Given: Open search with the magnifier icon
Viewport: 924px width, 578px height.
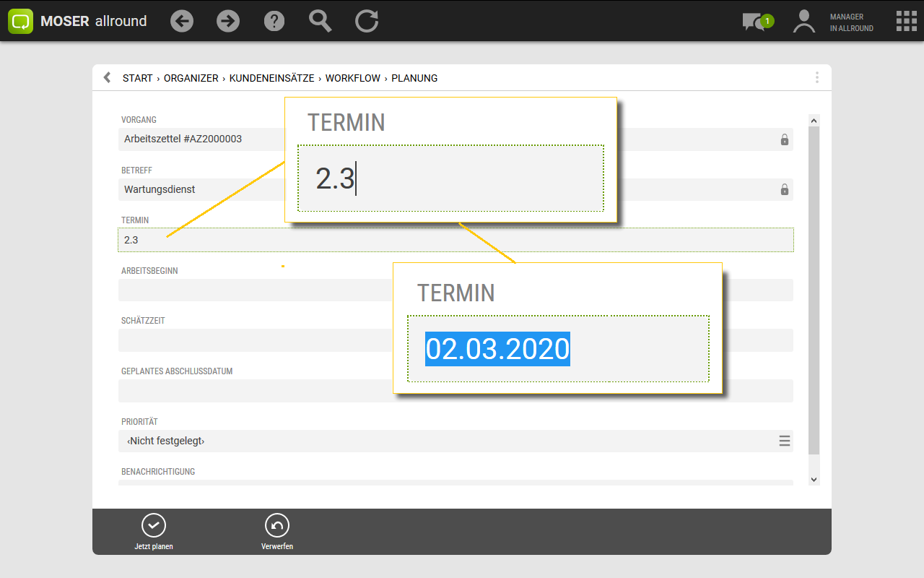Looking at the screenshot, I should (x=320, y=21).
